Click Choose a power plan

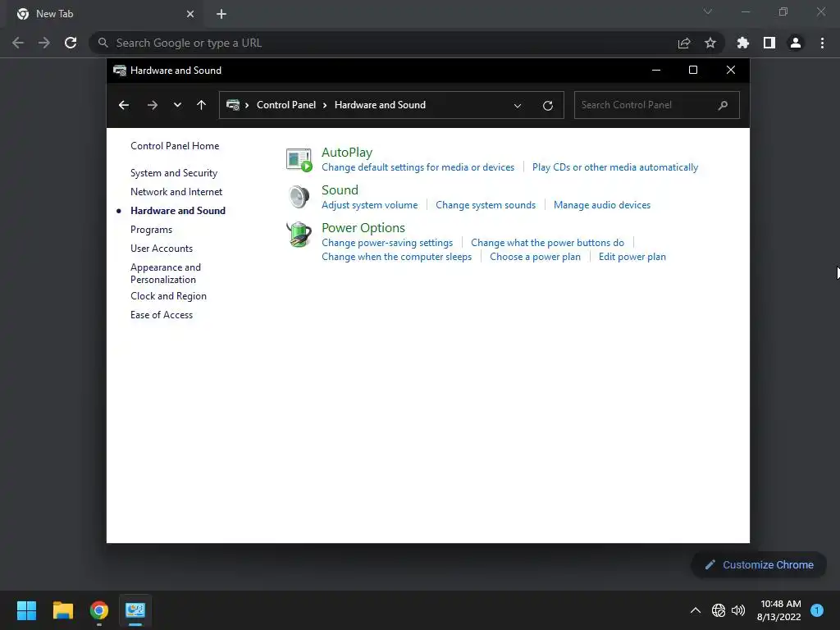coord(535,257)
